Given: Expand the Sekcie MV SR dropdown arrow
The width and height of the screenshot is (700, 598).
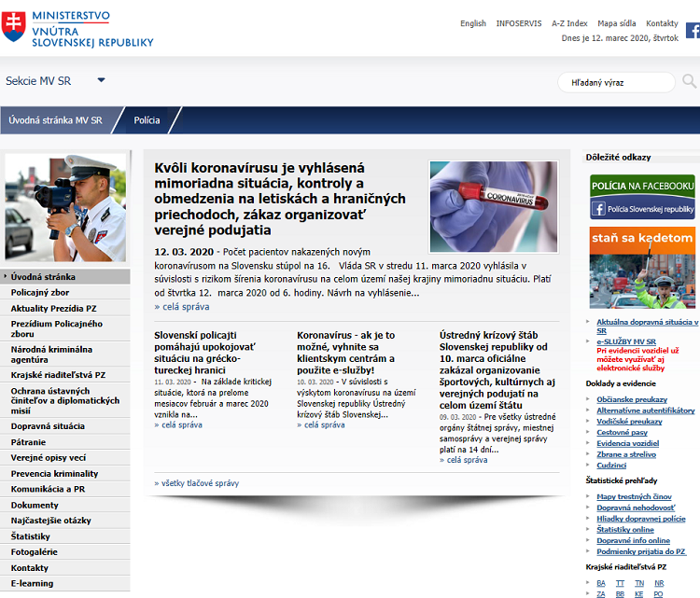Looking at the screenshot, I should 101,80.
